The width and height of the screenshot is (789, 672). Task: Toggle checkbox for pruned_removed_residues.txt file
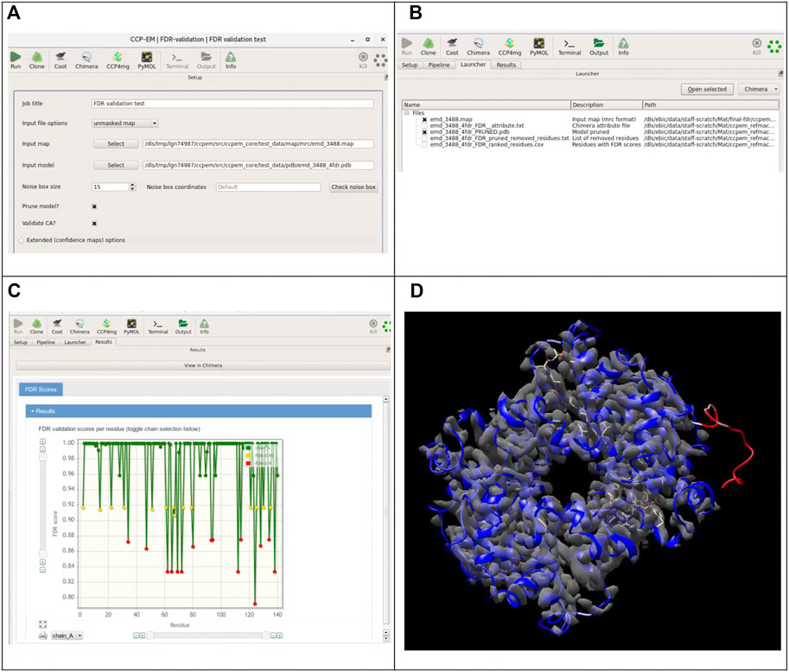coord(424,138)
